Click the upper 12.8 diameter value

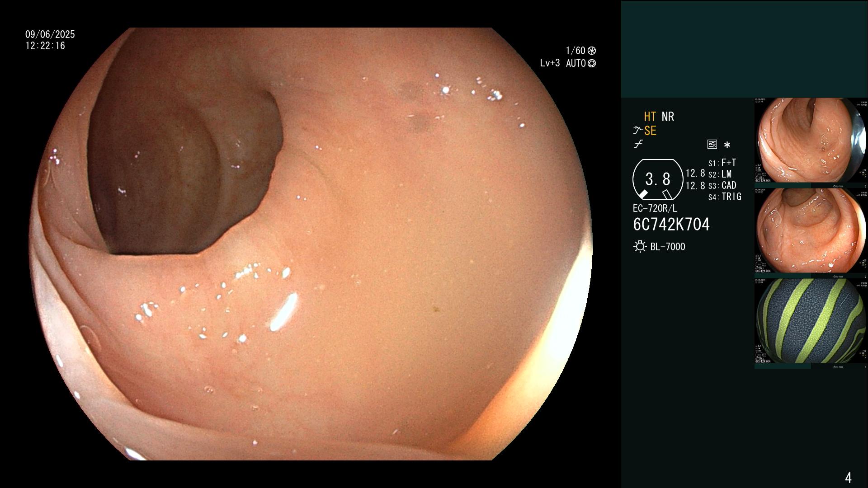695,173
